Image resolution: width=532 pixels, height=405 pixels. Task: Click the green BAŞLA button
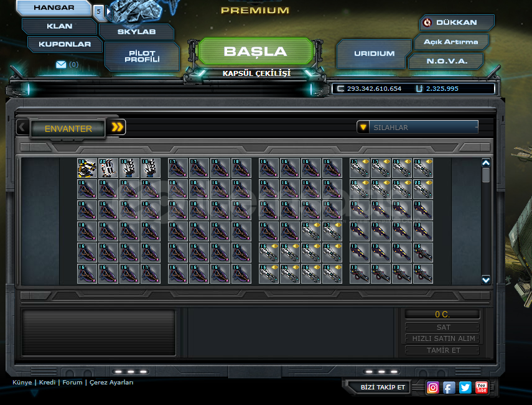(255, 52)
